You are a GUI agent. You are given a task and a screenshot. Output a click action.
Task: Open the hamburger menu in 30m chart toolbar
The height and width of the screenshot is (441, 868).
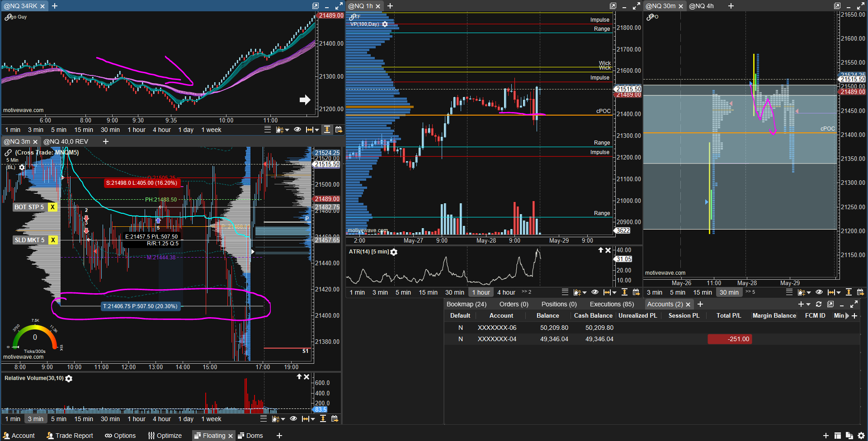[x=789, y=292]
